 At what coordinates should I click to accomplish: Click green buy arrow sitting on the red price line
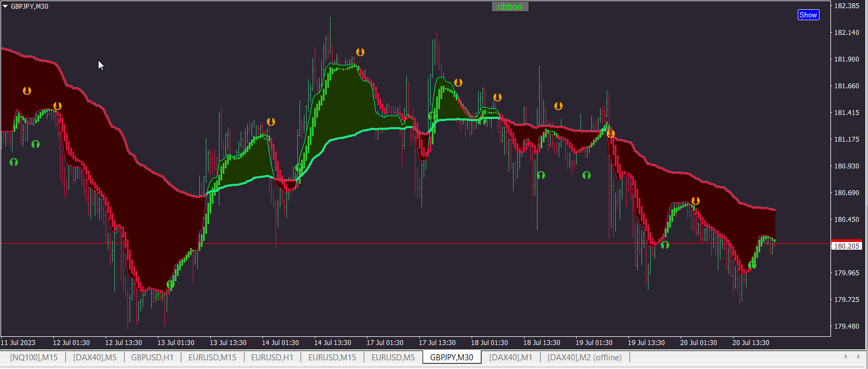point(665,245)
